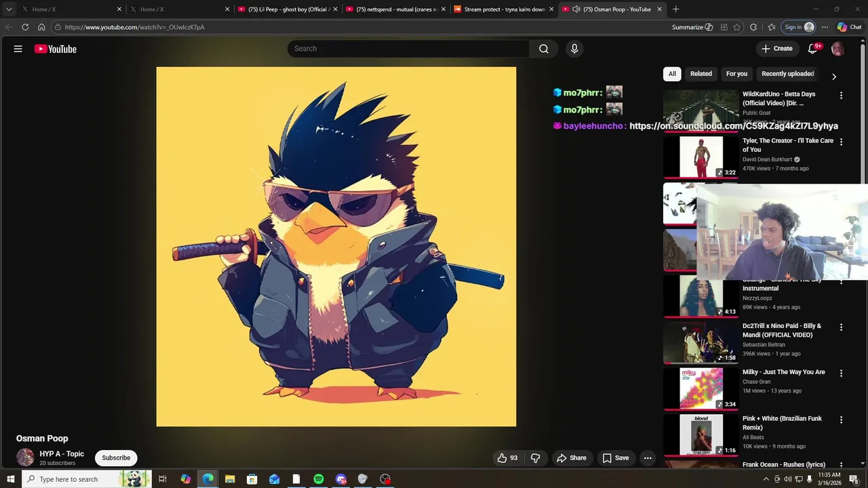Refresh the page in Edge
This screenshot has height=488, width=868.
point(25,27)
